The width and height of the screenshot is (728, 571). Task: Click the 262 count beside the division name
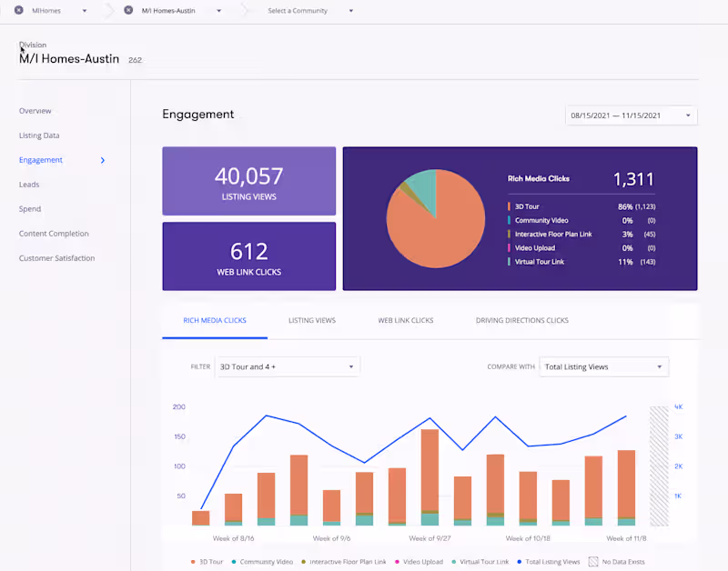135,60
